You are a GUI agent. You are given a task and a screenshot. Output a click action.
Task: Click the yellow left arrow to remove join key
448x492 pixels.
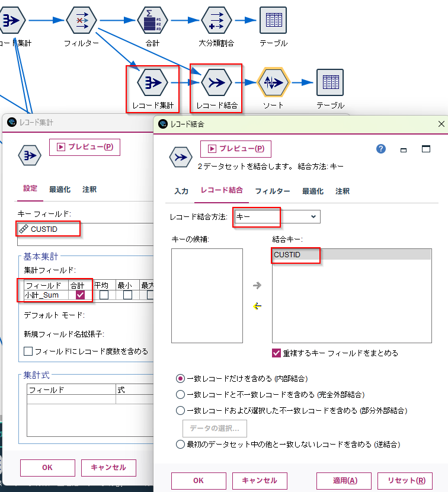click(x=257, y=306)
